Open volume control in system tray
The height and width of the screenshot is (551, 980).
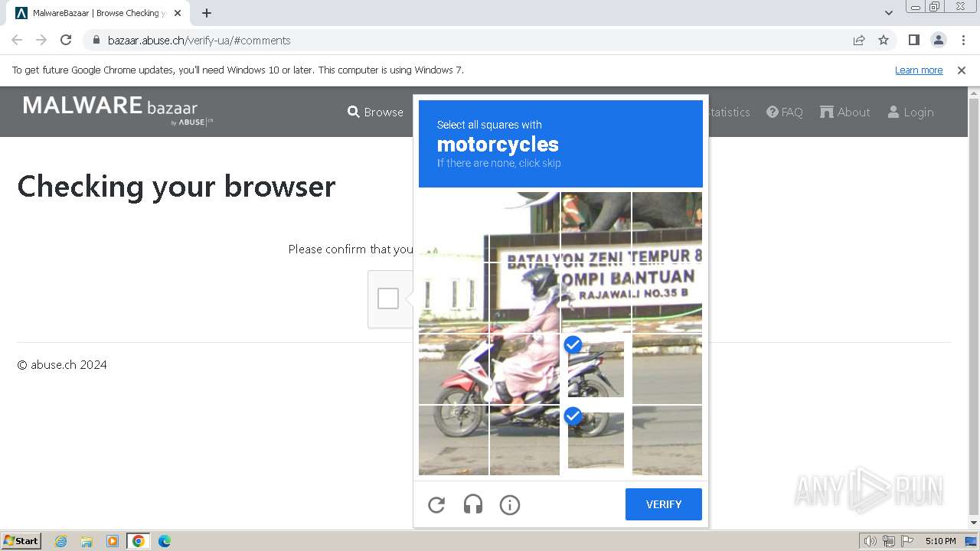tap(870, 541)
